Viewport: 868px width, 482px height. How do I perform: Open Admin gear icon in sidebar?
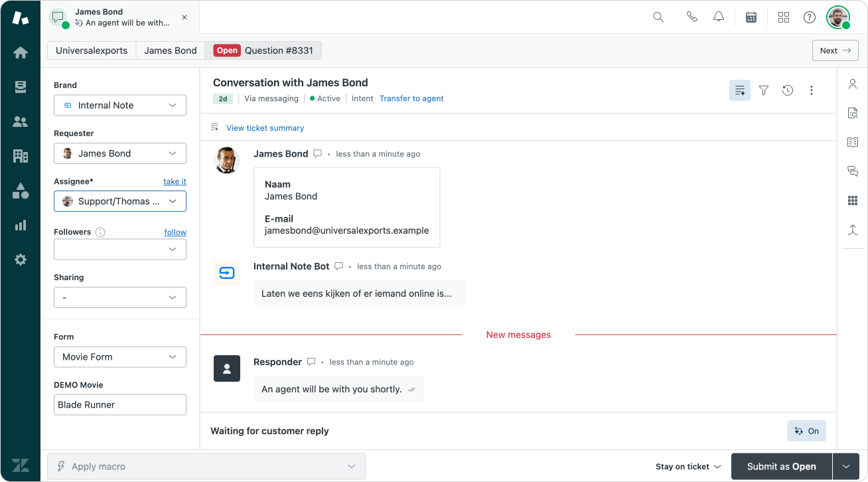(x=21, y=260)
